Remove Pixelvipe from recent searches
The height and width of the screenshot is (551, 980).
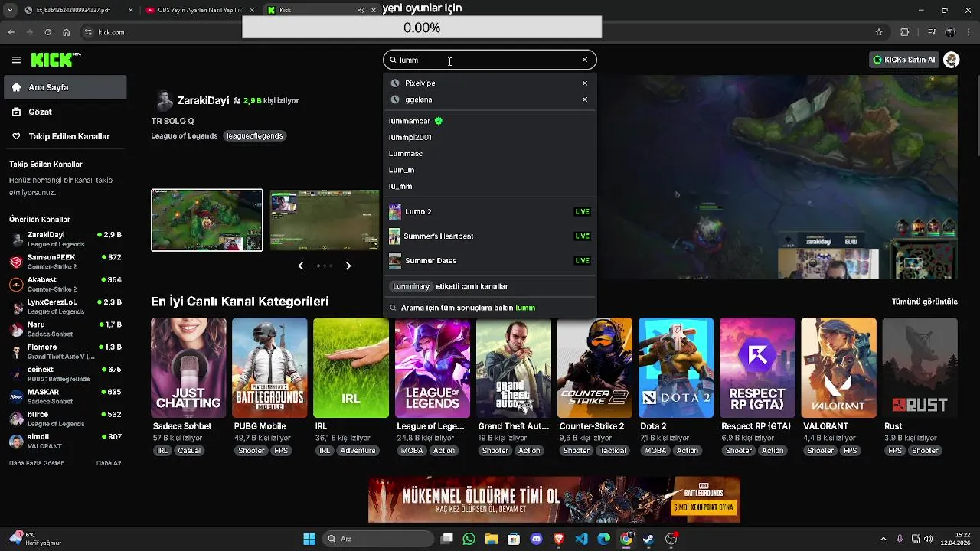coord(585,83)
